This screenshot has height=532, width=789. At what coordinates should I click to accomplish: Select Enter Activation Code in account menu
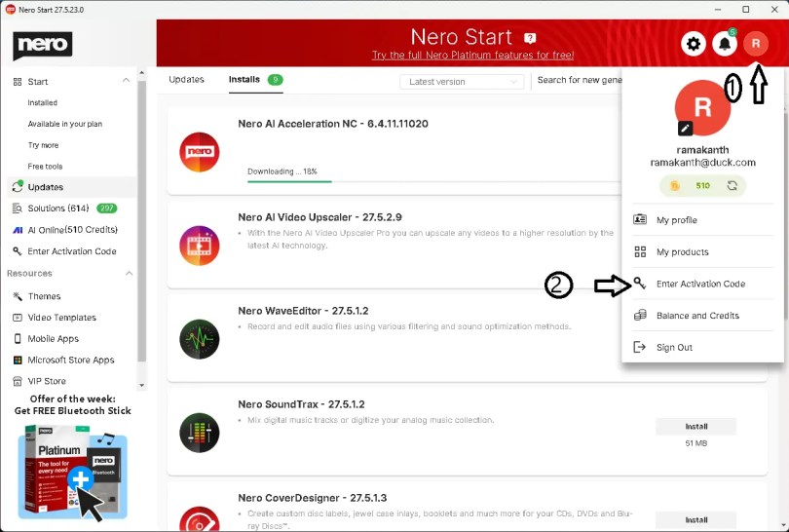[702, 284]
